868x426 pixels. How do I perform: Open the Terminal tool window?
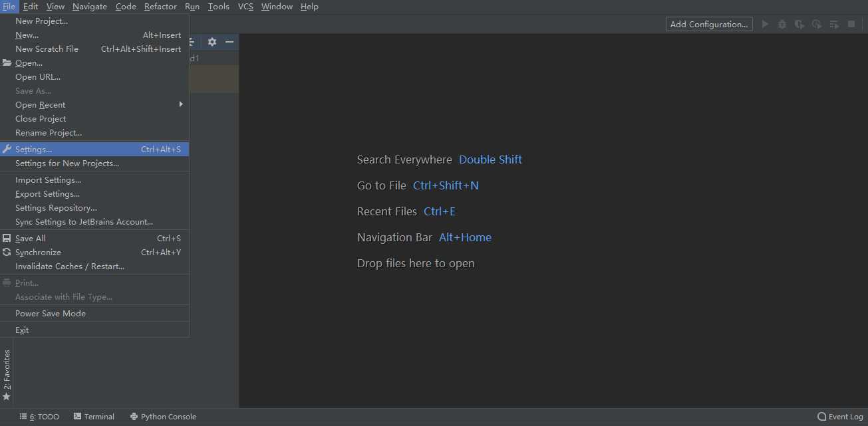94,417
